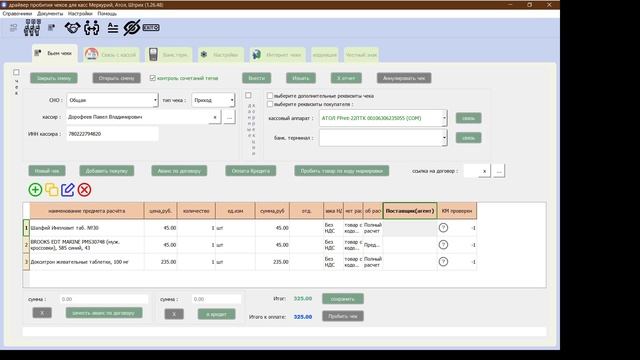Click 'Пробить товар по коду маркировки' button
The image size is (640, 360).
(342, 171)
